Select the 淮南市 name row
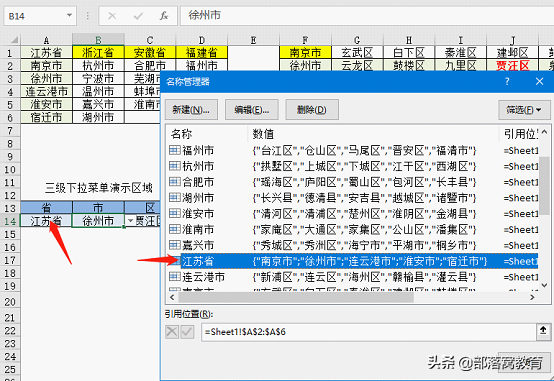 [x=352, y=229]
